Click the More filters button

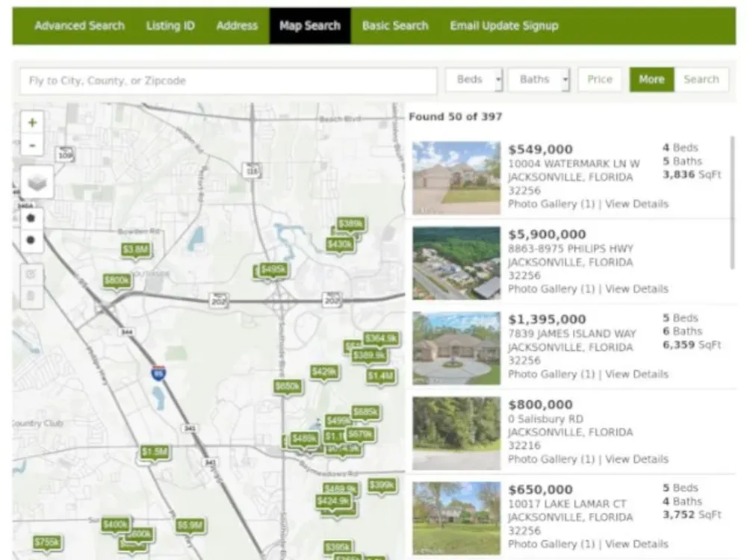[x=651, y=80]
